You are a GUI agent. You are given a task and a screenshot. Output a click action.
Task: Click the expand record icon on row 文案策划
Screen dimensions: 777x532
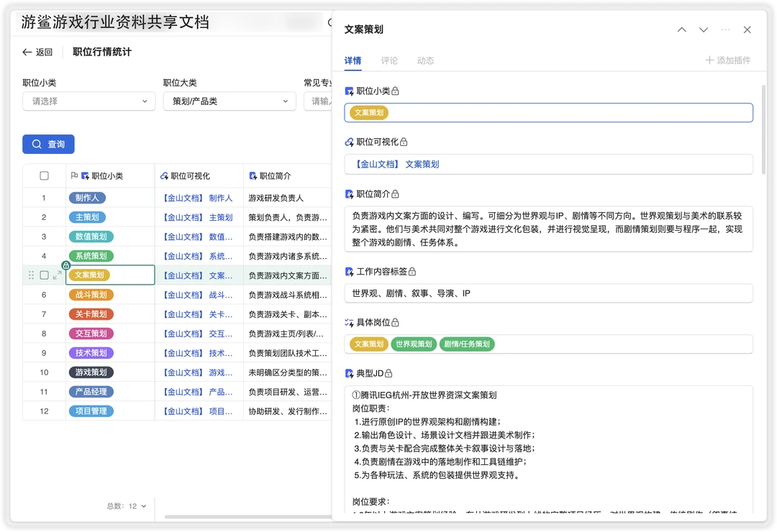point(57,275)
